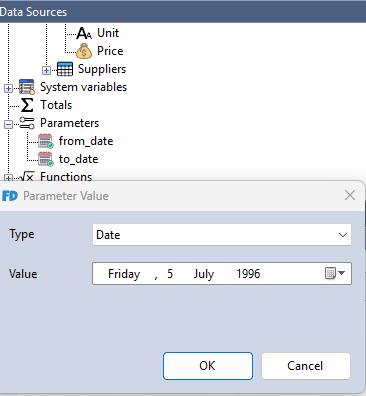366x396 pixels.
Task: Click the System variables list icon
Action: coord(27,87)
